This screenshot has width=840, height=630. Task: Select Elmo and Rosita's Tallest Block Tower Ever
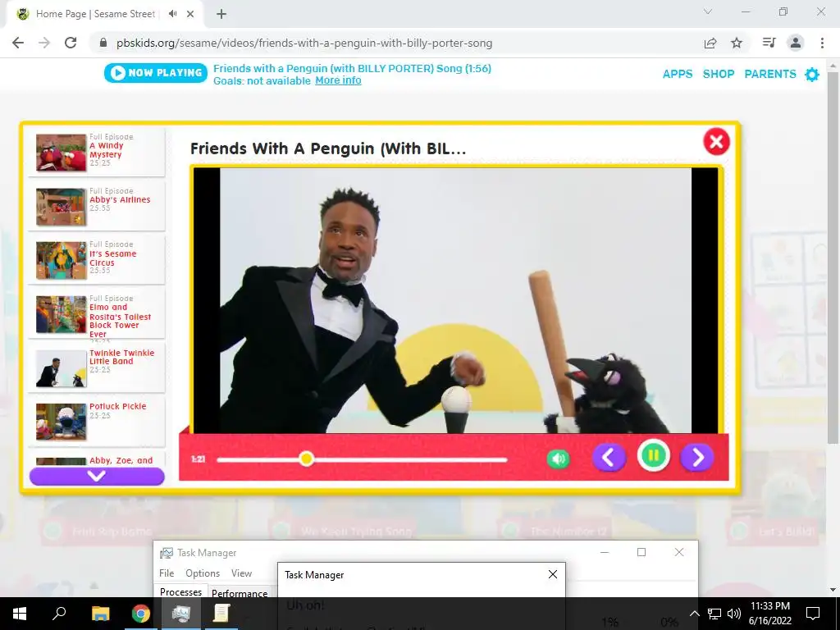(x=97, y=314)
